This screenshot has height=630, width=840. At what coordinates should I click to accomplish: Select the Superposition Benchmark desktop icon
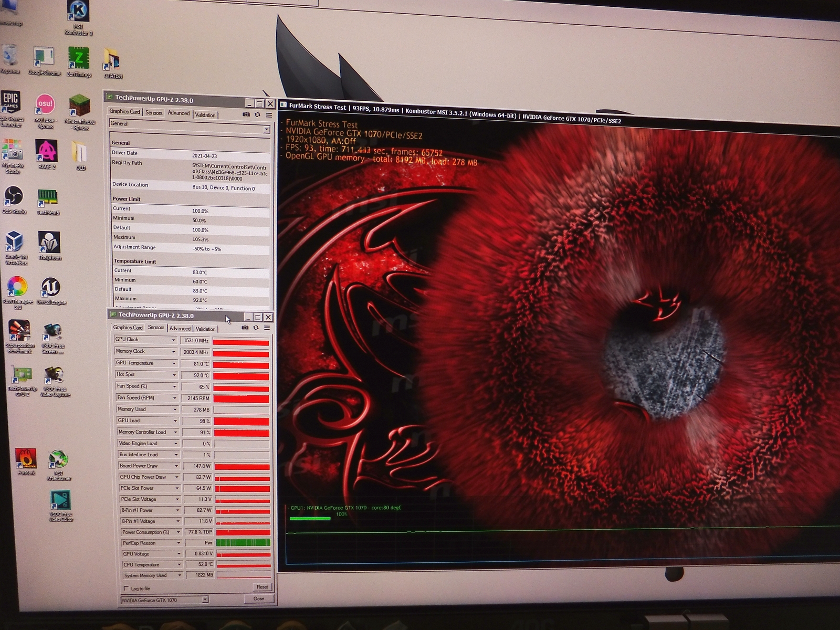(x=20, y=337)
